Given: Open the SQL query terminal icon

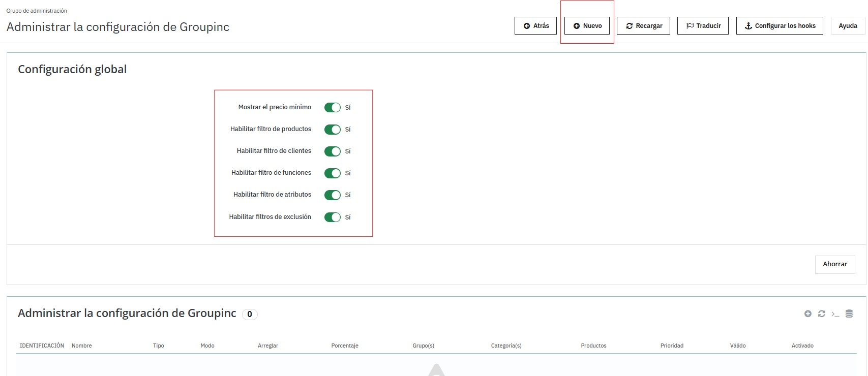Looking at the screenshot, I should tap(835, 314).
